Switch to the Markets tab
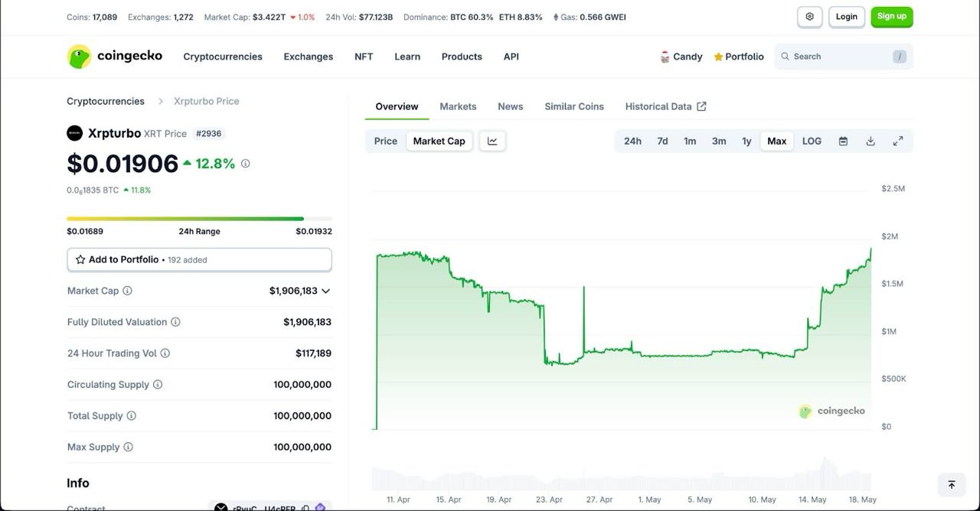The image size is (980, 511). click(x=458, y=106)
